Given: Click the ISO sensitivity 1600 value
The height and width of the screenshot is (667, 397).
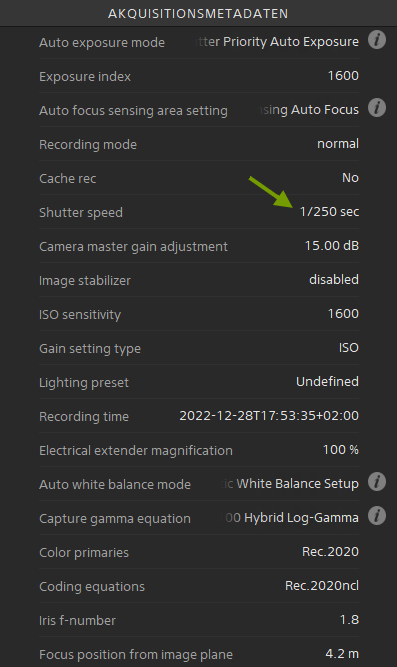Looking at the screenshot, I should (343, 314).
